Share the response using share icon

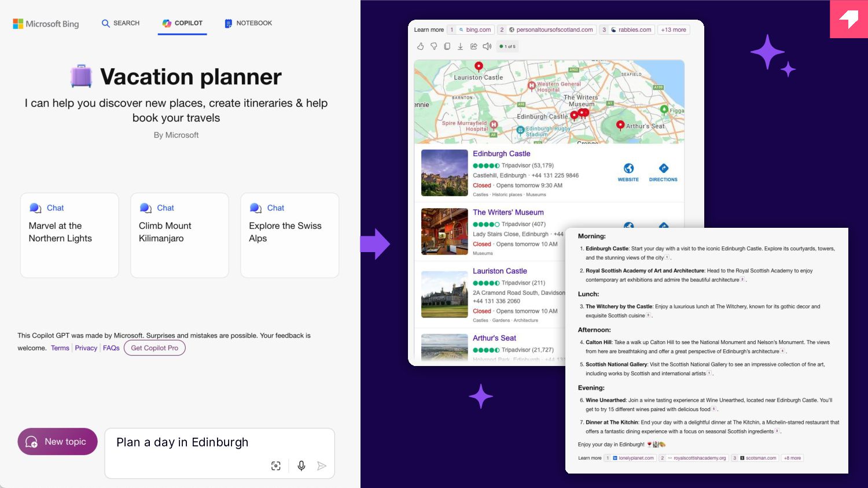473,46
